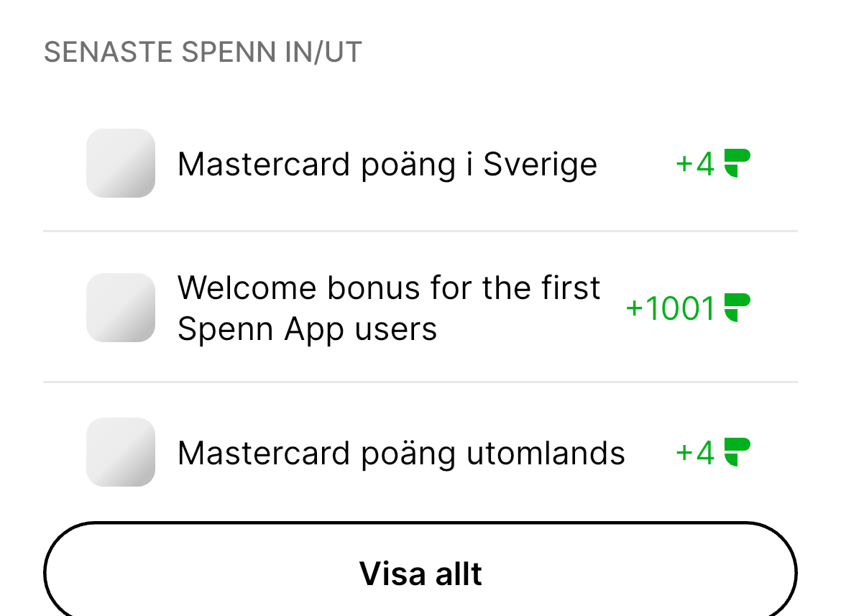Click the divider below Mastercard poäng i Sverige

click(x=420, y=231)
